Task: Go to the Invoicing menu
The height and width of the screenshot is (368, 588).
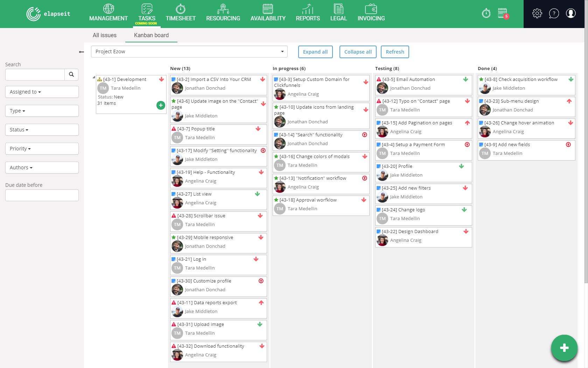Action: pos(371,13)
